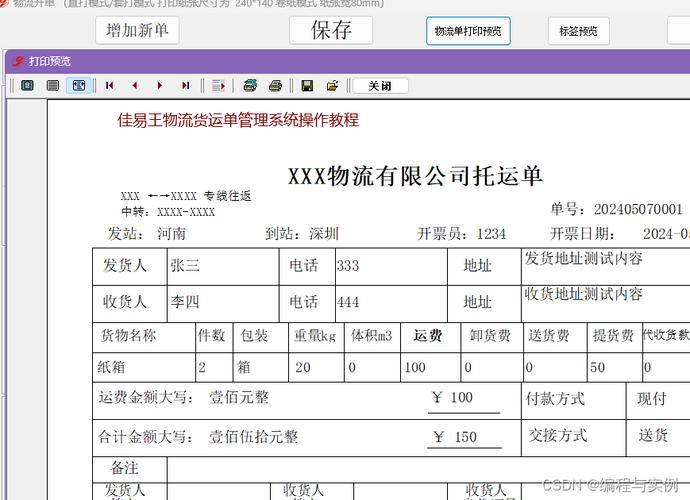690x500 pixels.
Task: Select the whole-page zoom icon
Action: [x=27, y=85]
